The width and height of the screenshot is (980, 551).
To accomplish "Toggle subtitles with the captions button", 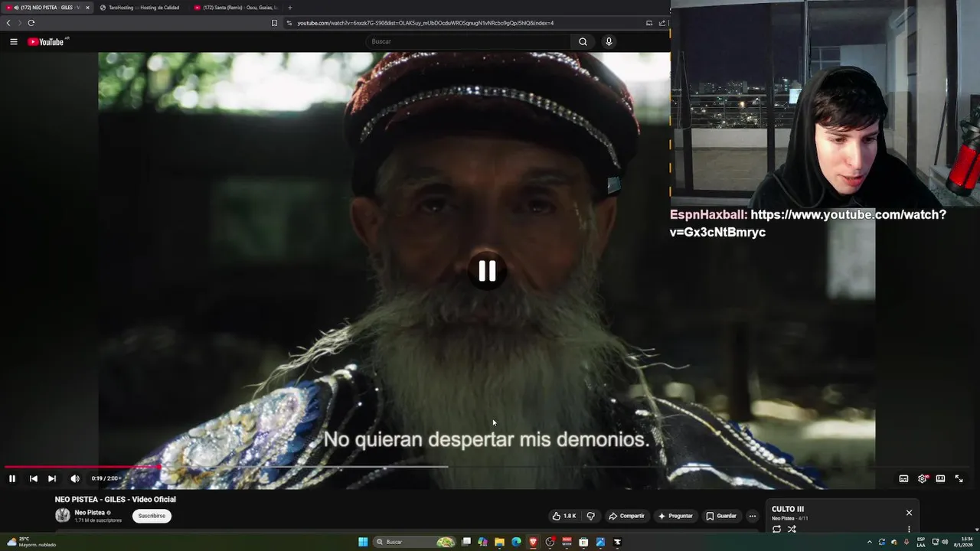I will click(903, 478).
